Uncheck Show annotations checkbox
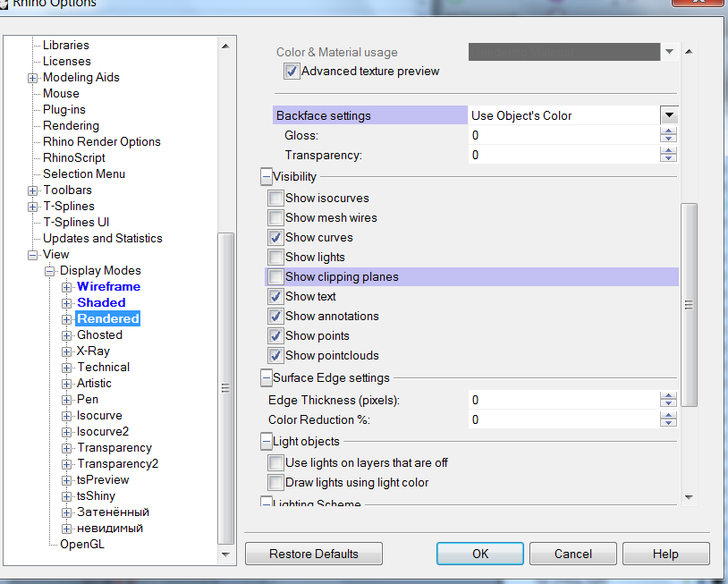728x584 pixels. pyautogui.click(x=275, y=316)
